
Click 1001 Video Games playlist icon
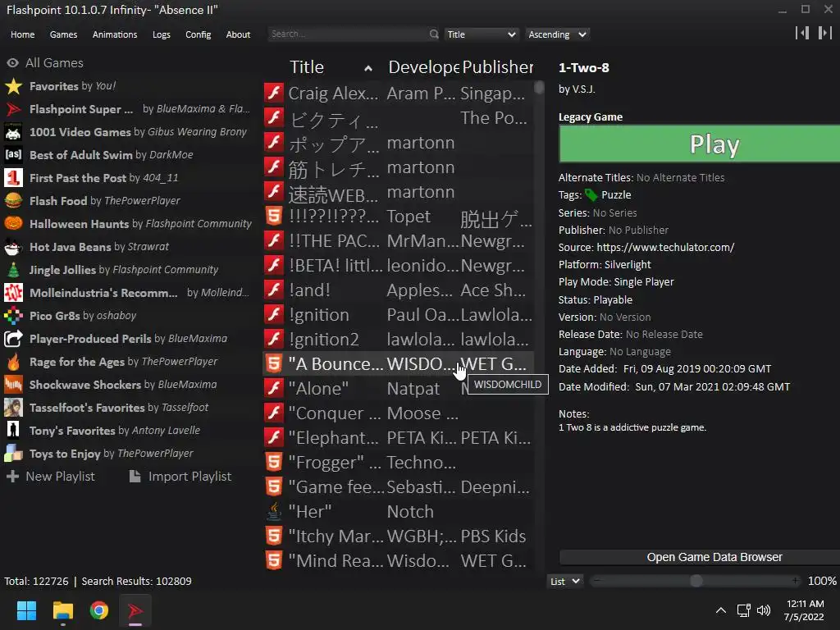[13, 132]
